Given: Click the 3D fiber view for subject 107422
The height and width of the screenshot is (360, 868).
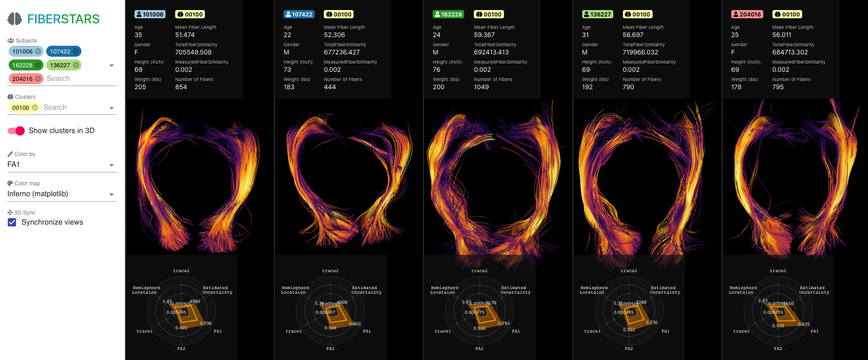Looking at the screenshot, I should tap(349, 179).
